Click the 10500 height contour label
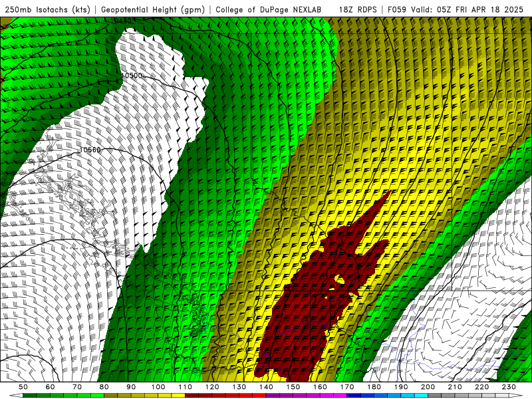532x399 pixels. [132, 75]
